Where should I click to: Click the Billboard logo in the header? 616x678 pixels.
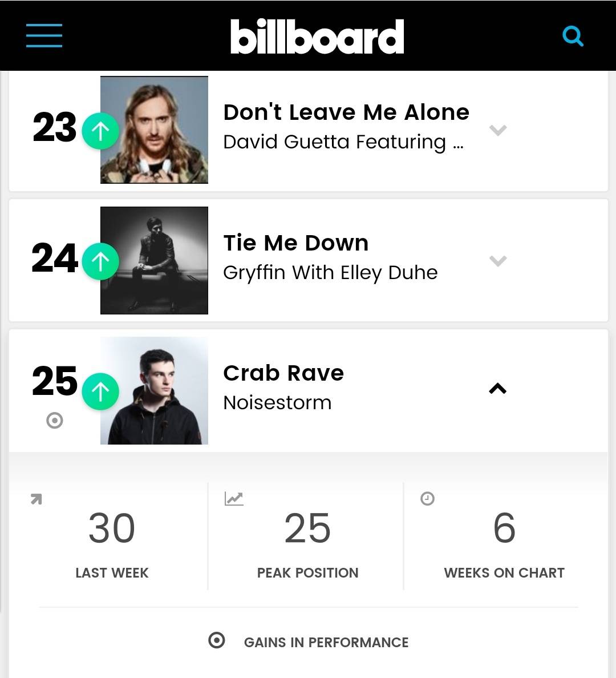coord(318,35)
